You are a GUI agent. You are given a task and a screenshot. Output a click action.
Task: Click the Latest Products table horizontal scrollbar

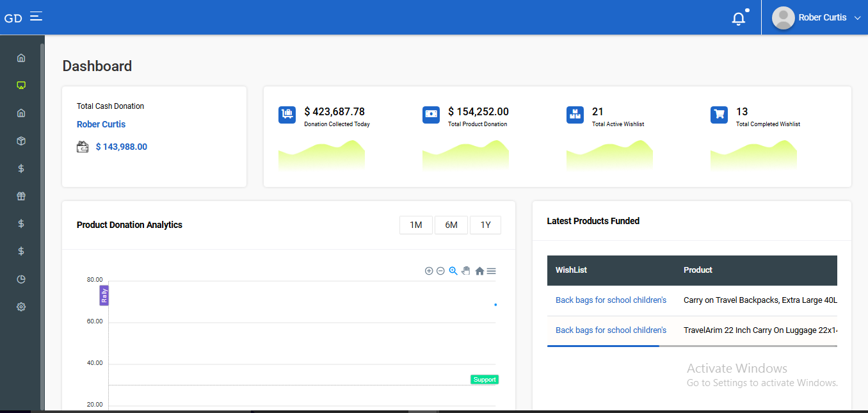click(603, 346)
